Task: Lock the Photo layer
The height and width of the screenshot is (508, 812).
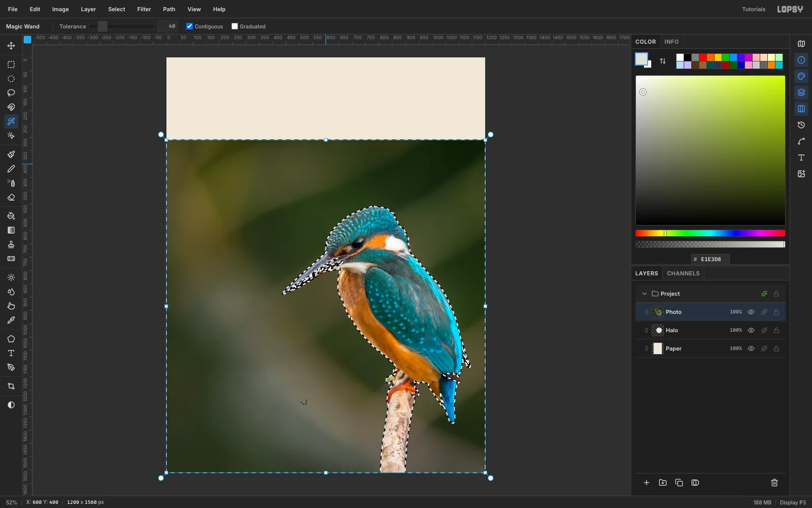Action: pyautogui.click(x=776, y=312)
